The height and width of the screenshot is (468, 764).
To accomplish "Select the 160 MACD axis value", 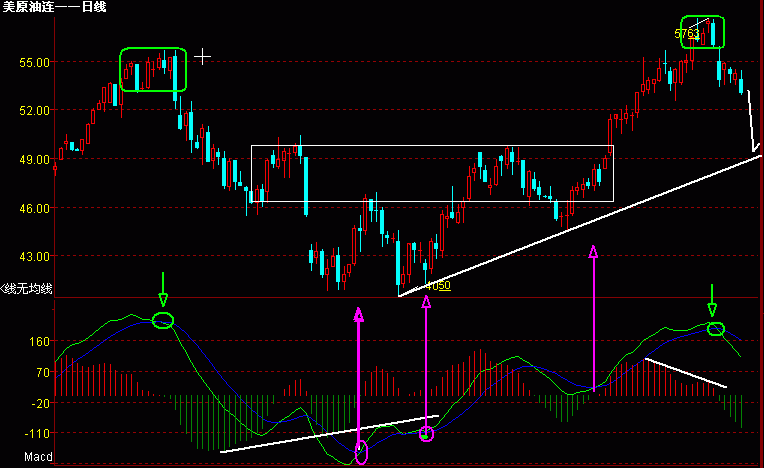I will [40, 341].
